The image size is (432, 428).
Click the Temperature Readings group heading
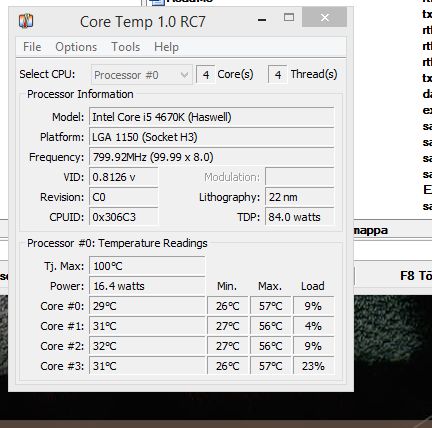[x=117, y=243]
